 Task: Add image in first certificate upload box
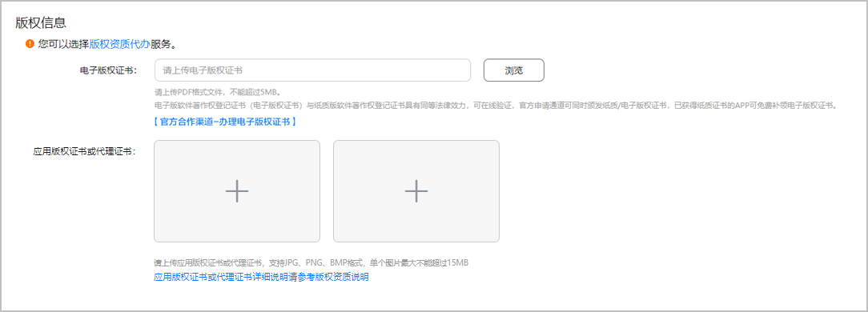(237, 191)
